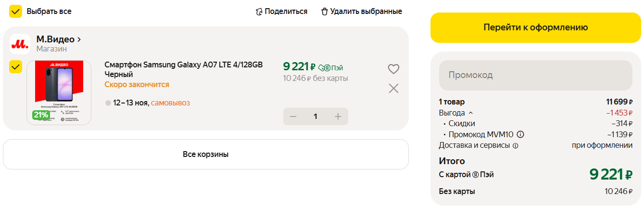Image resolution: width=644 pixels, height=207 pixels.
Task: Open info icon for Доставка и сервисы
Action: 515,145
